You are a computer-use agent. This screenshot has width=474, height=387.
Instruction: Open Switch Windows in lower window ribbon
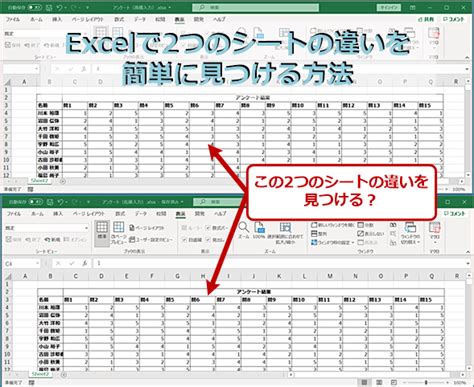[x=410, y=233]
